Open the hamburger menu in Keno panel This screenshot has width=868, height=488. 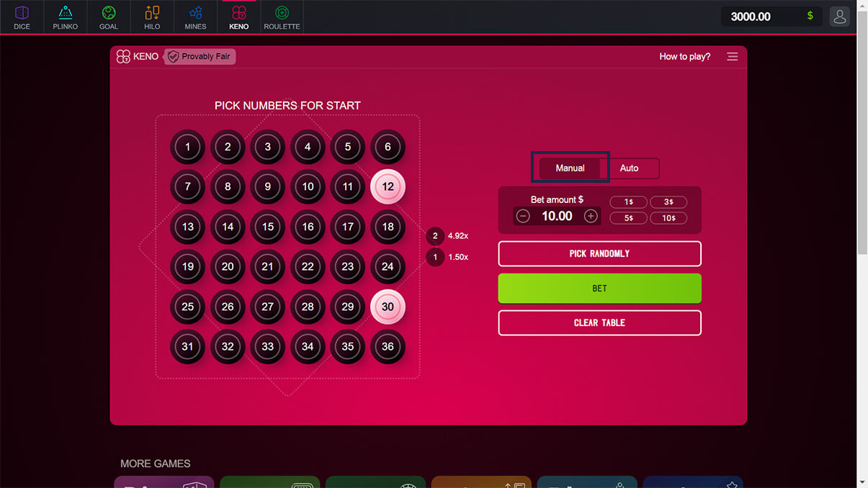point(732,56)
